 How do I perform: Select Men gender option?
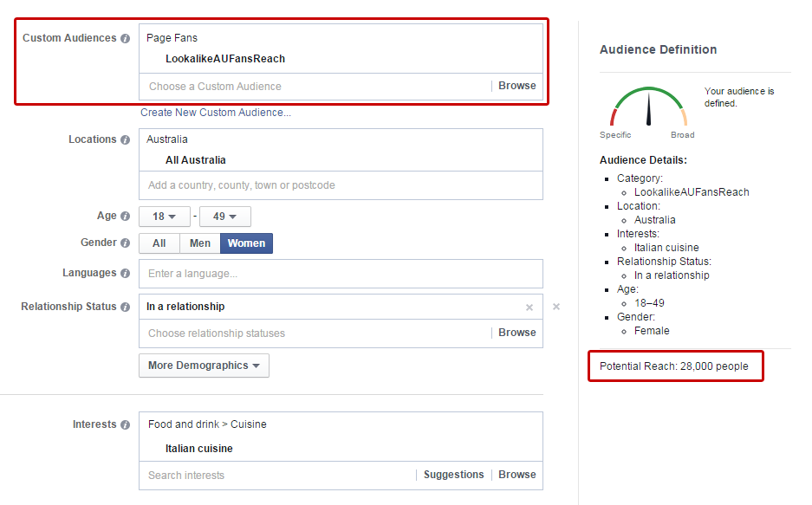click(x=200, y=243)
